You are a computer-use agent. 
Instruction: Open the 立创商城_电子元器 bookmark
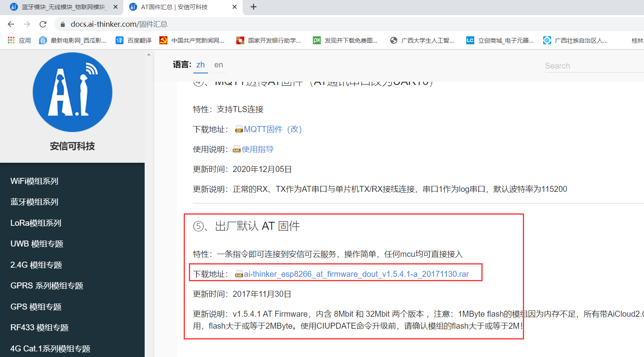click(500, 40)
